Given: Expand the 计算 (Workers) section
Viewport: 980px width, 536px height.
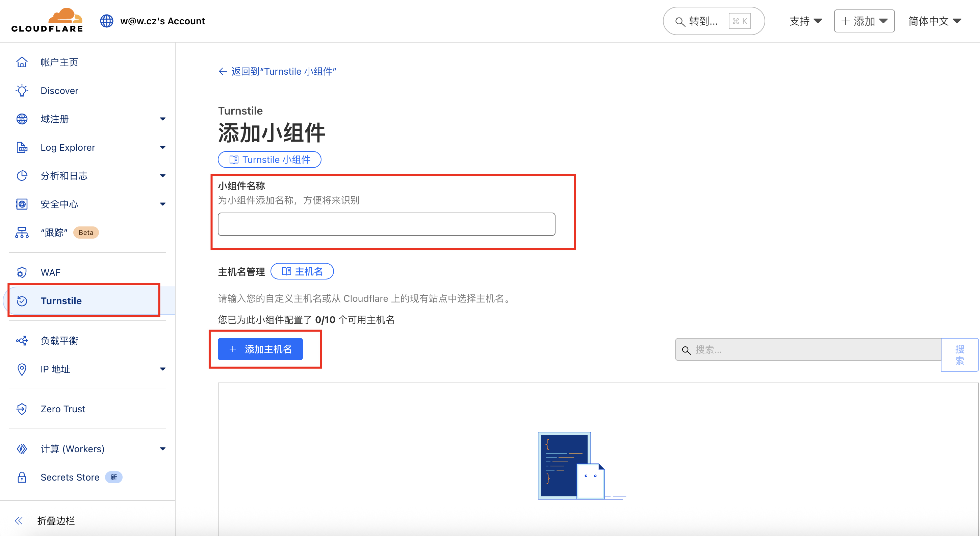Looking at the screenshot, I should point(162,449).
